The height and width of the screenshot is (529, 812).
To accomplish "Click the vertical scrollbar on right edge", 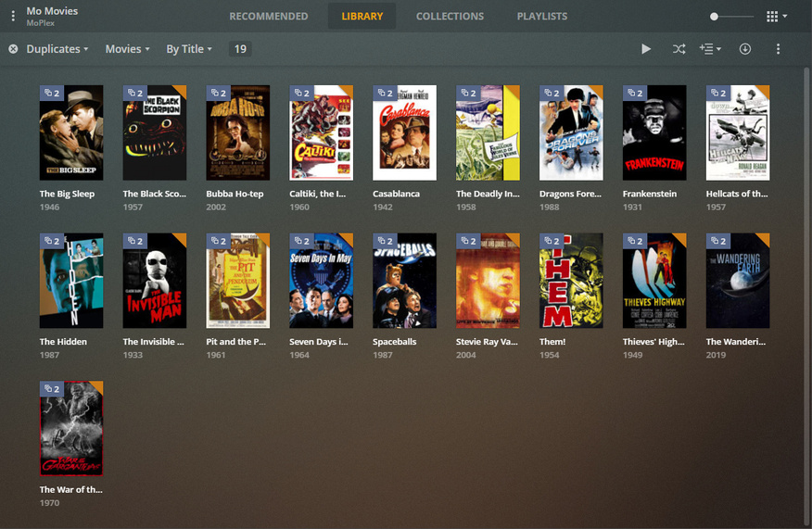I will coord(806,295).
